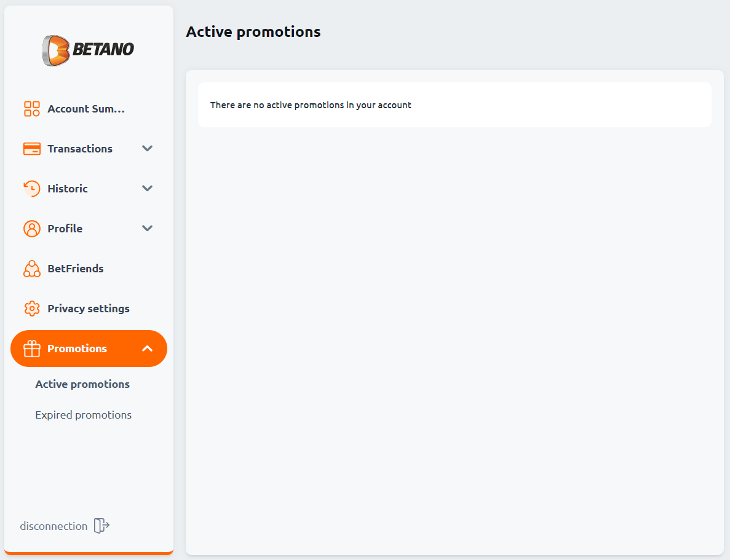Screen dimensions: 730x560
Task: Click the disconnection exit-door icon
Action: coord(101,526)
